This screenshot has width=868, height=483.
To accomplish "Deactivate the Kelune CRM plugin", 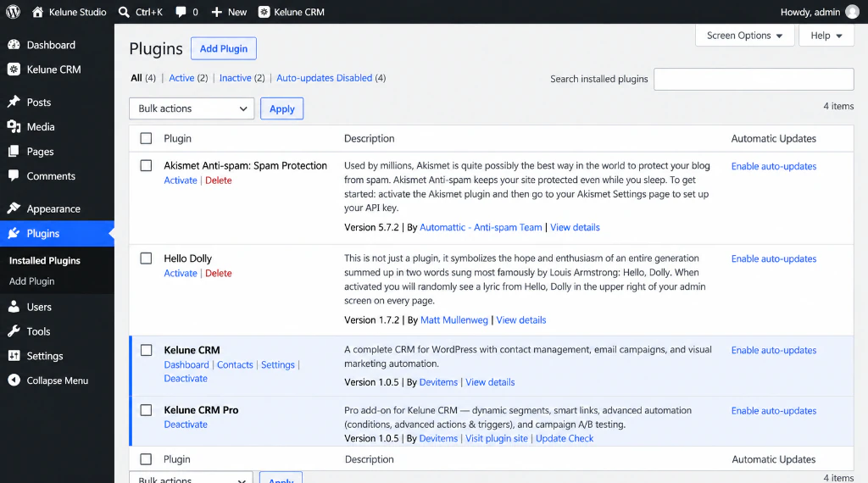I will (x=186, y=379).
